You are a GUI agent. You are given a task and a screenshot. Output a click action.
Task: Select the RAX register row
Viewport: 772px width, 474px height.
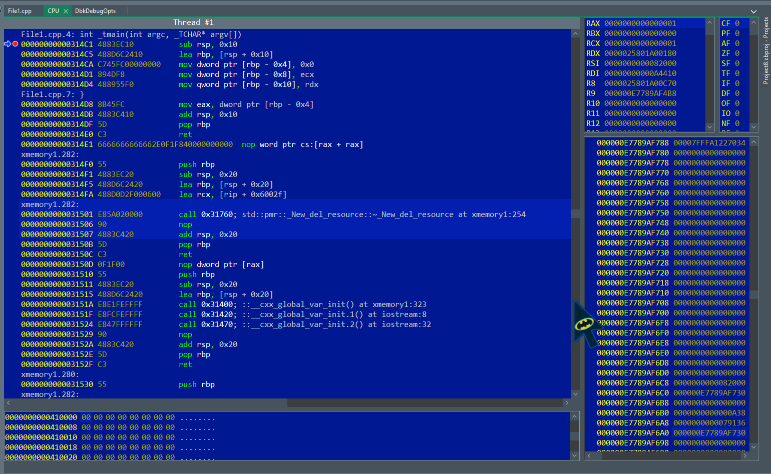tap(645, 23)
